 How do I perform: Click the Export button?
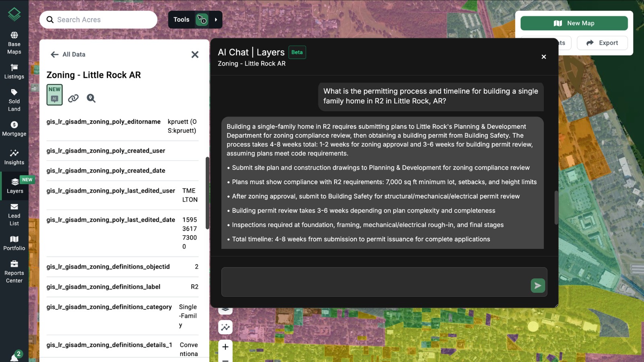coord(602,43)
